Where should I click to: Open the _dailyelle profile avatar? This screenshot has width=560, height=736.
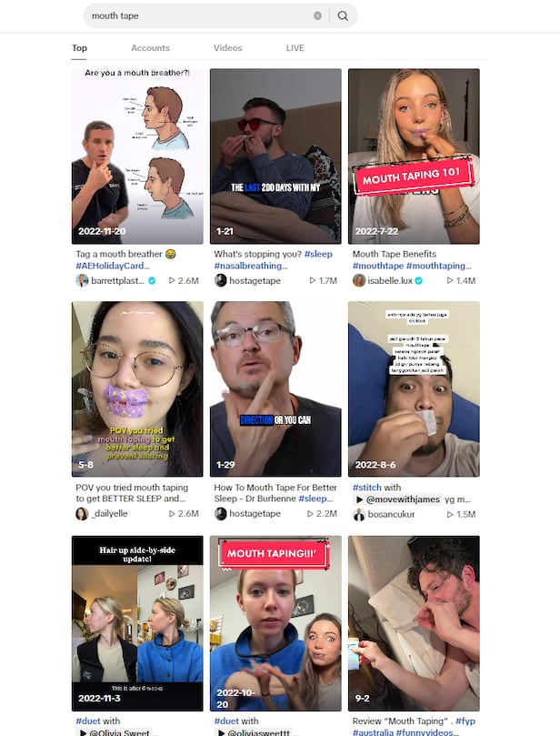click(x=82, y=513)
